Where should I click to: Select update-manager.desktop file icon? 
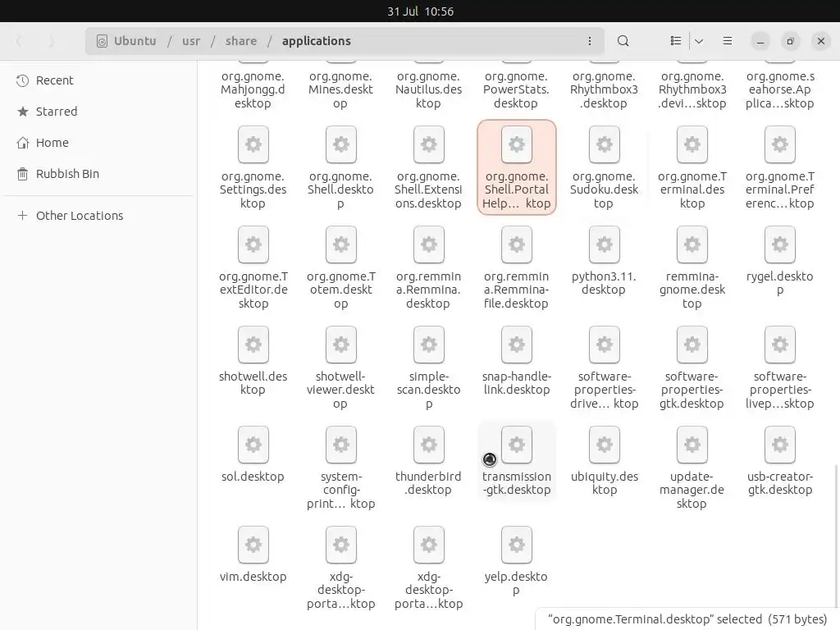coord(692,445)
